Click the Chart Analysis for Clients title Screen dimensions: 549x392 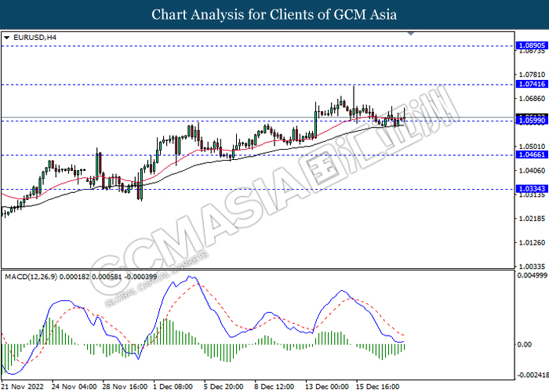(274, 14)
